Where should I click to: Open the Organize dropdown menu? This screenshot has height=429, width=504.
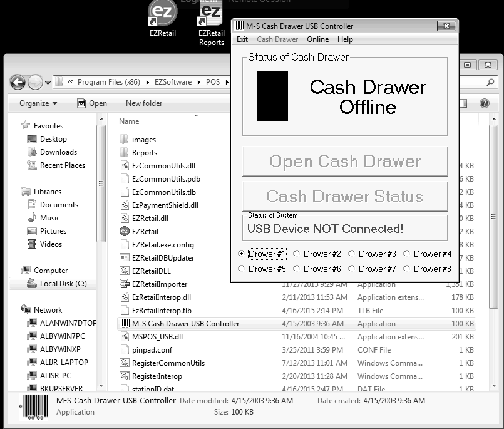click(38, 103)
